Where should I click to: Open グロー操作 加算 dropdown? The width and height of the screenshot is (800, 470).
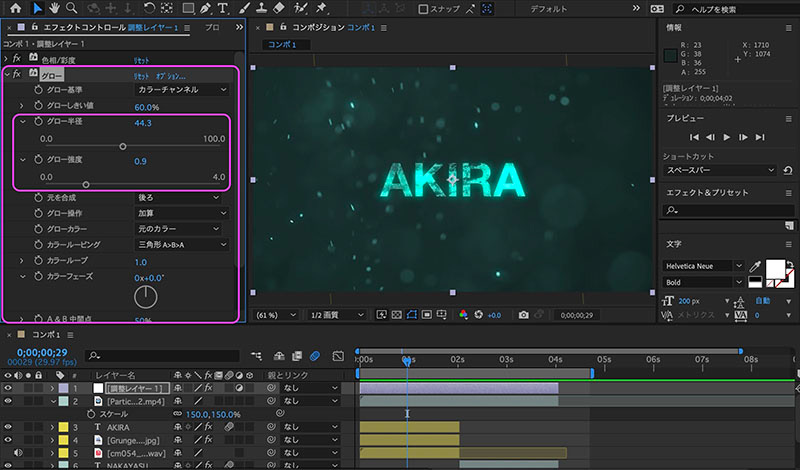182,213
